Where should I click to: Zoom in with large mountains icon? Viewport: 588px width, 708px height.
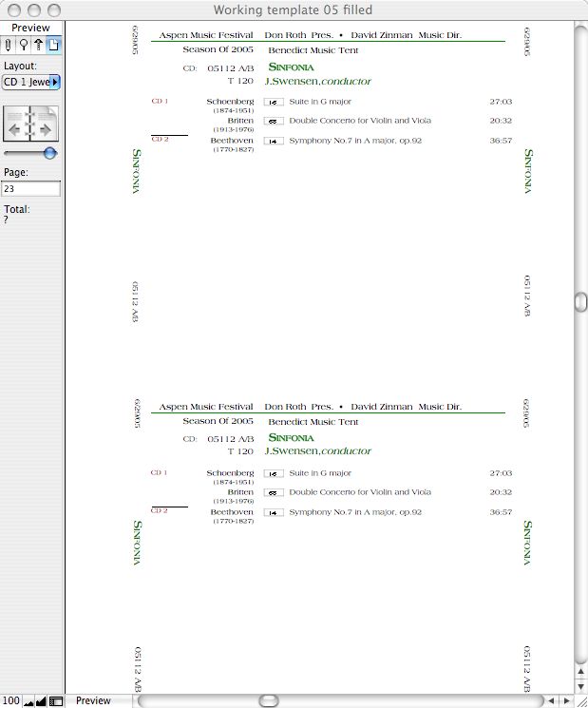tap(41, 701)
